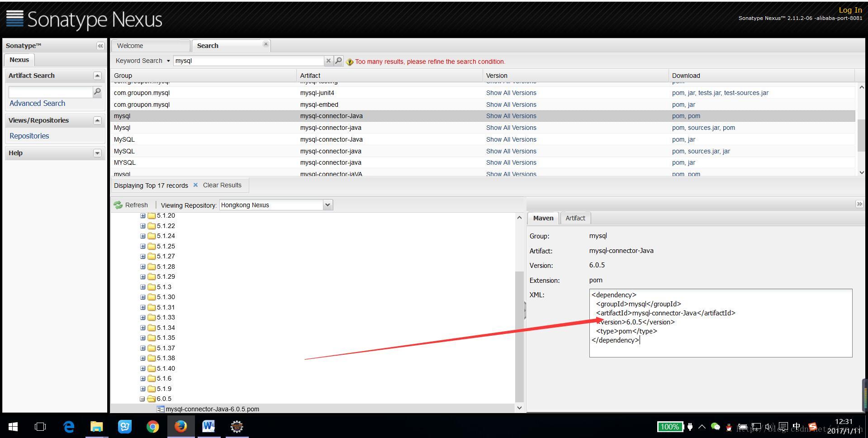Launch Microsoft Edge from taskbar

pos(69,427)
